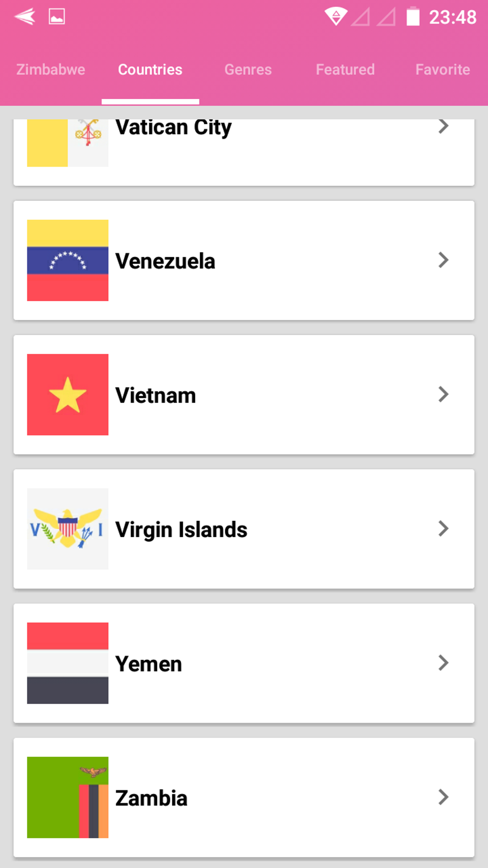This screenshot has height=868, width=488.
Task: Tap the Venezuela flag icon
Action: [67, 260]
